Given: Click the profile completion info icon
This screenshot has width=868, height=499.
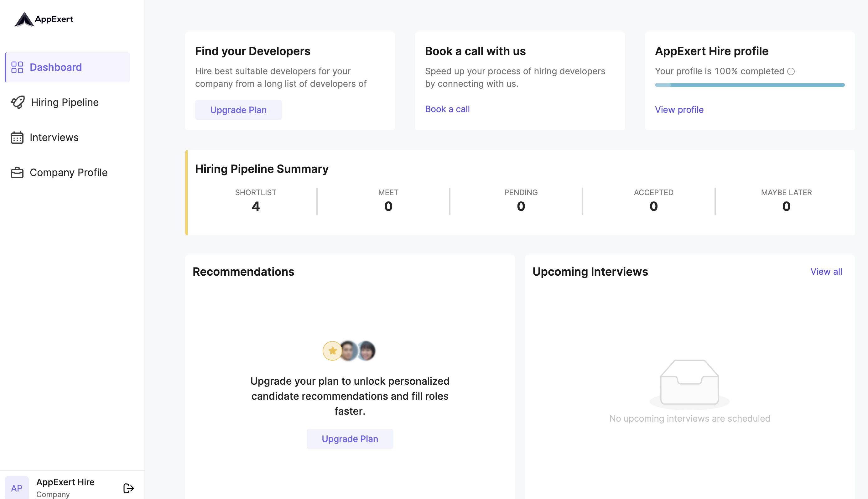Looking at the screenshot, I should click(x=791, y=71).
